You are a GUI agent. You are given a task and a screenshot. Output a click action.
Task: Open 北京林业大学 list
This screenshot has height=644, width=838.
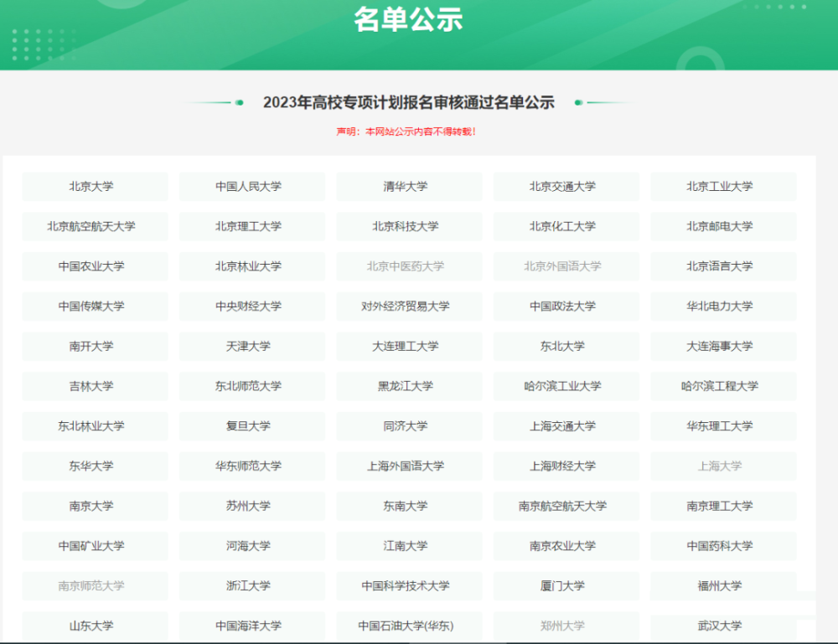point(252,266)
